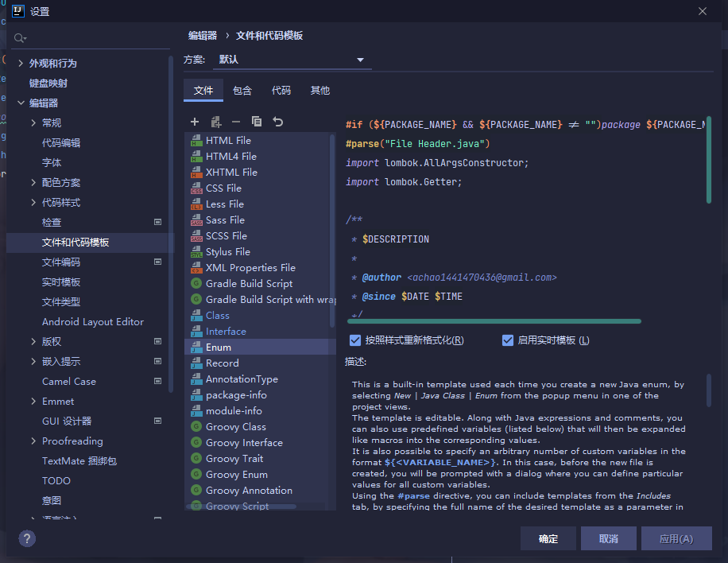Expand the 代码样式 settings node

(x=33, y=203)
